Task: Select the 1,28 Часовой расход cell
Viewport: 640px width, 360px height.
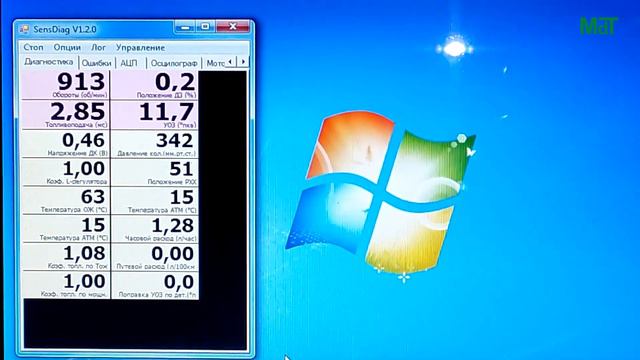Action: click(155, 228)
